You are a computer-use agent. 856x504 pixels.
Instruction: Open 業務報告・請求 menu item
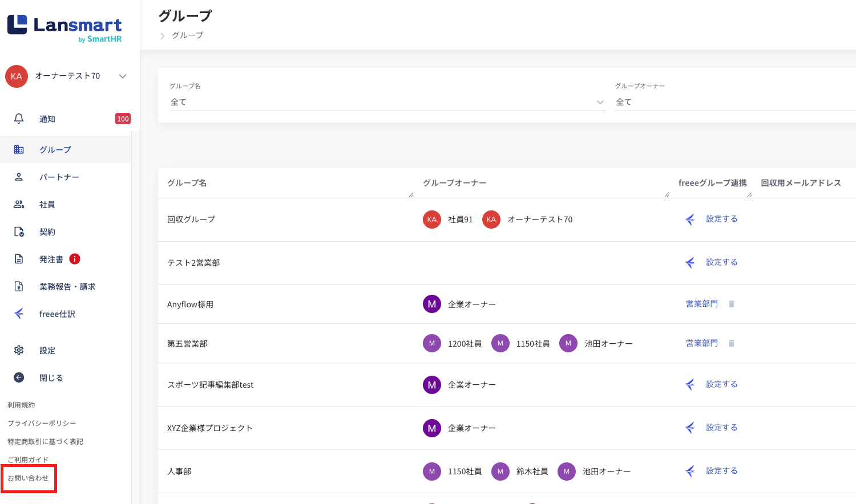pyautogui.click(x=67, y=286)
